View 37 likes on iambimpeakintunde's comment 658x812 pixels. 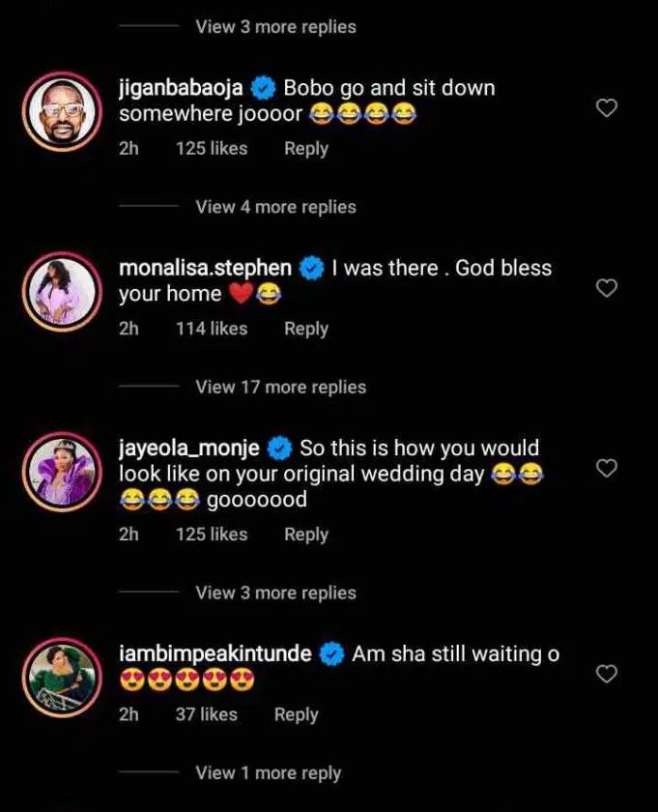206,714
